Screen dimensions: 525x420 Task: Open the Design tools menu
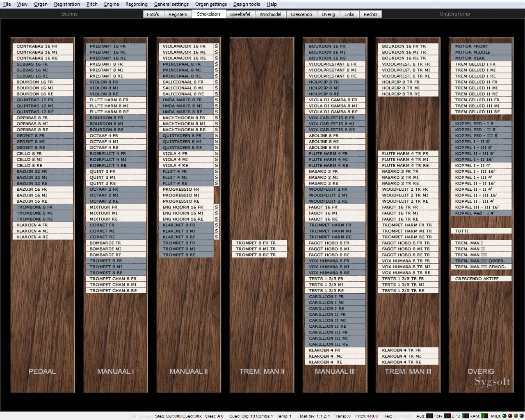coord(247,4)
